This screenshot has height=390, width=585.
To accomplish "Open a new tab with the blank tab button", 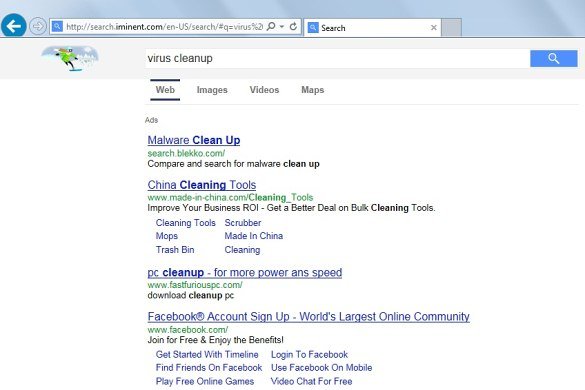I will click(x=451, y=28).
